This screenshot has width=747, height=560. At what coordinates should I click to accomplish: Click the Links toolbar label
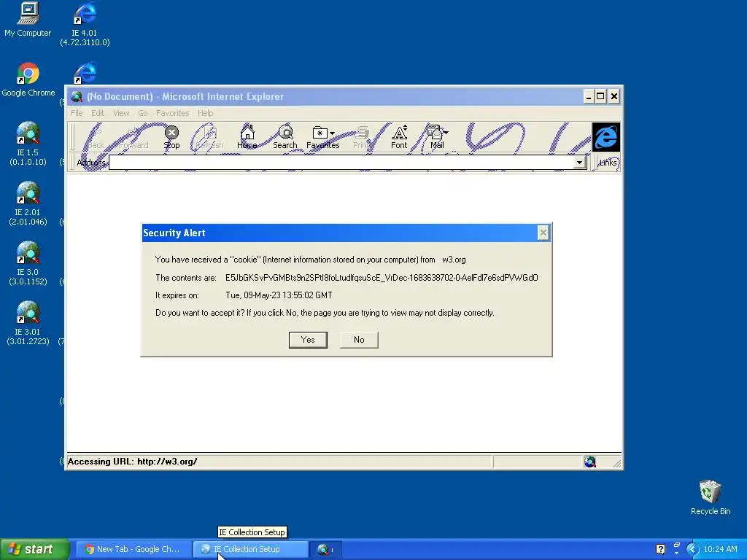(608, 163)
